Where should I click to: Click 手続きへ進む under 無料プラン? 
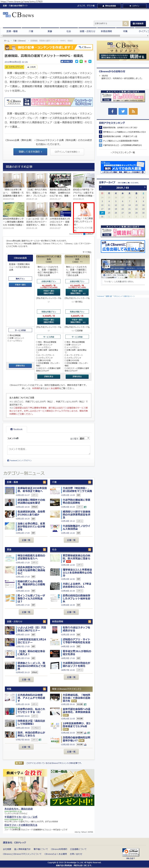pyautogui.click(x=20, y=285)
